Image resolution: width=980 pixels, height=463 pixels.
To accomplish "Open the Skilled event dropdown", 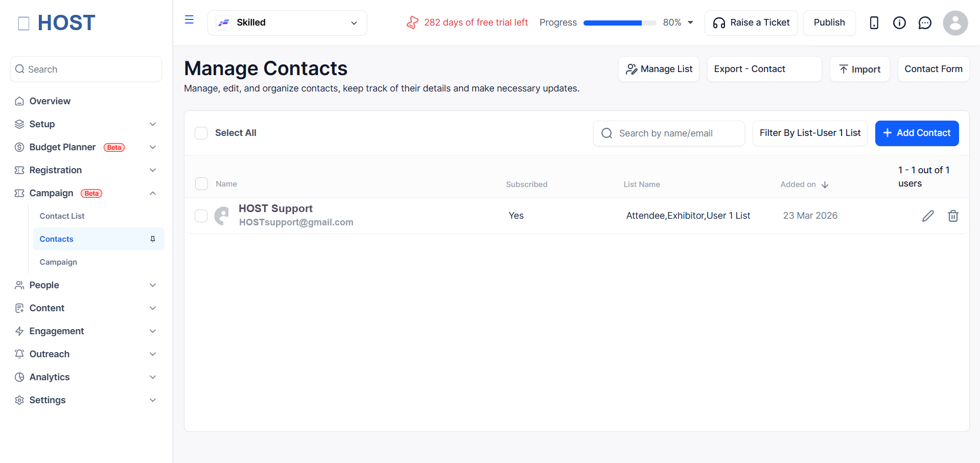I will (x=287, y=23).
